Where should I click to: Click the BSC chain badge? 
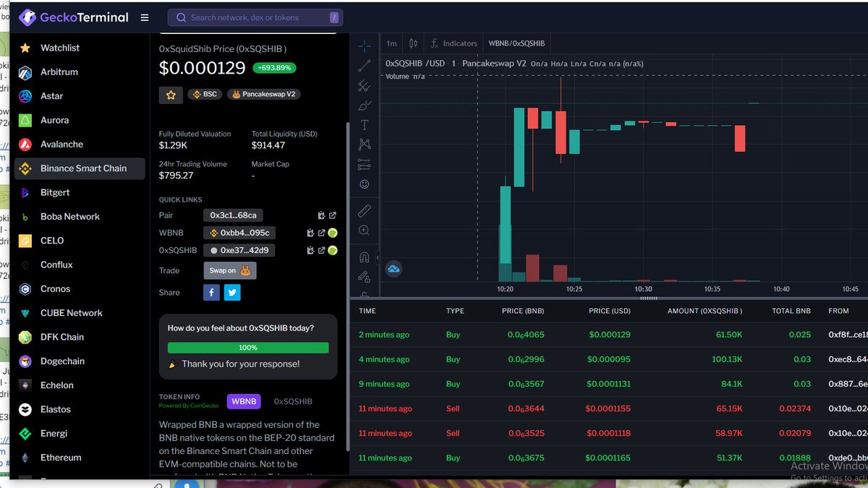(x=205, y=94)
